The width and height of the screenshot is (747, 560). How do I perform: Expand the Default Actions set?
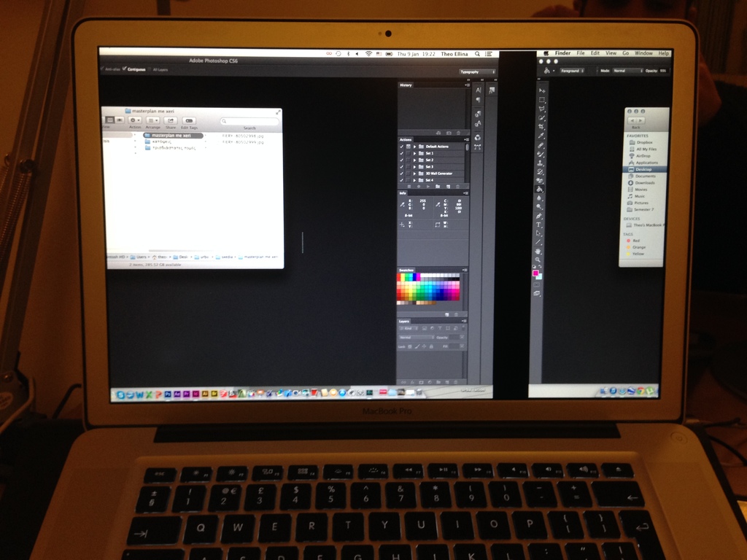point(415,147)
